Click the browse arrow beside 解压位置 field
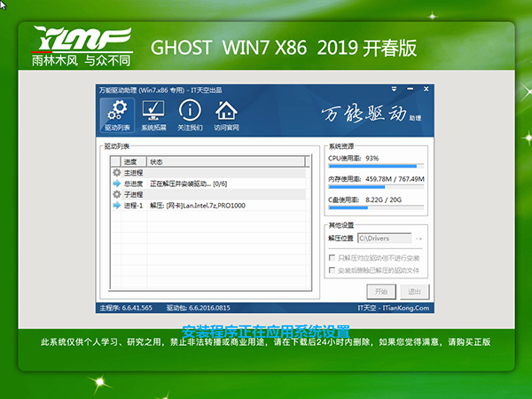The image size is (532, 399). pos(419,239)
